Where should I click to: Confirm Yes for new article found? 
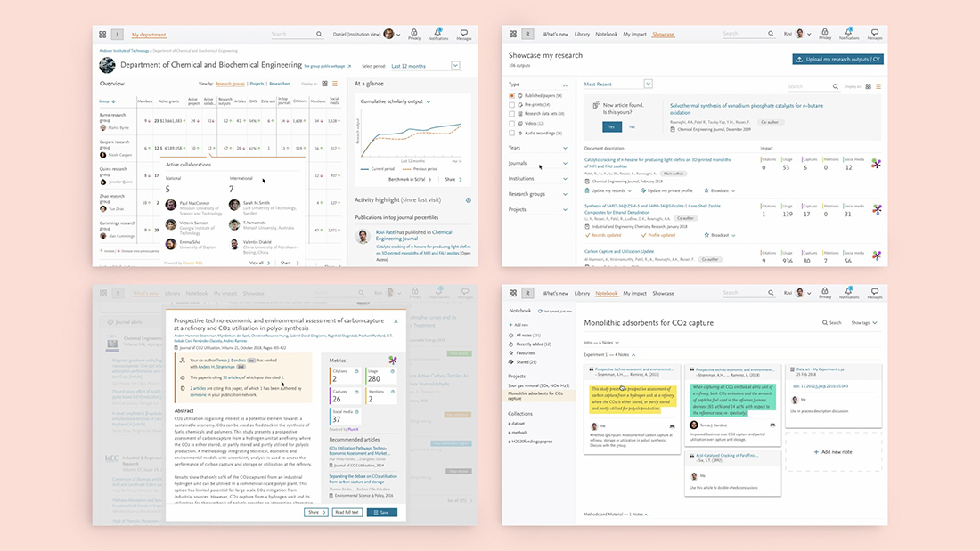click(611, 126)
